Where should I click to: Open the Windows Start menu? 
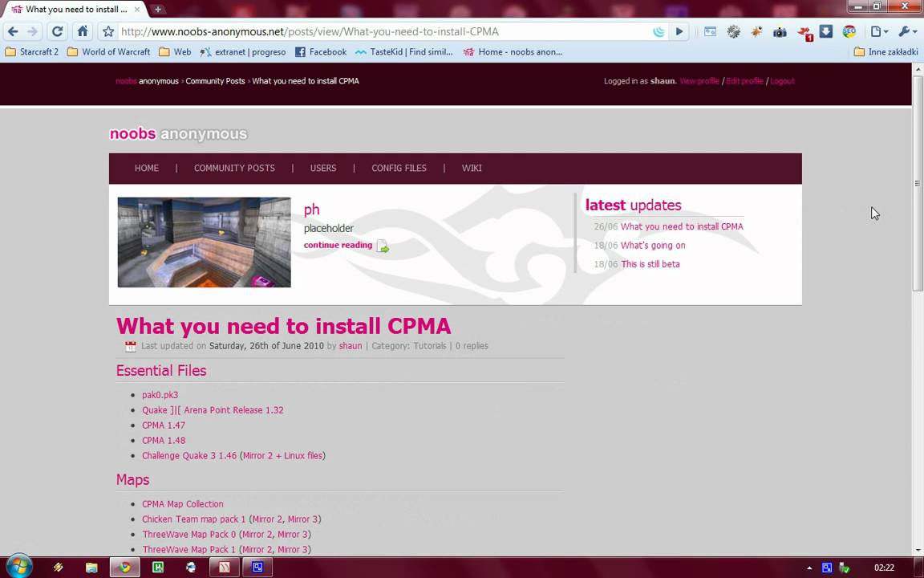[x=18, y=567]
